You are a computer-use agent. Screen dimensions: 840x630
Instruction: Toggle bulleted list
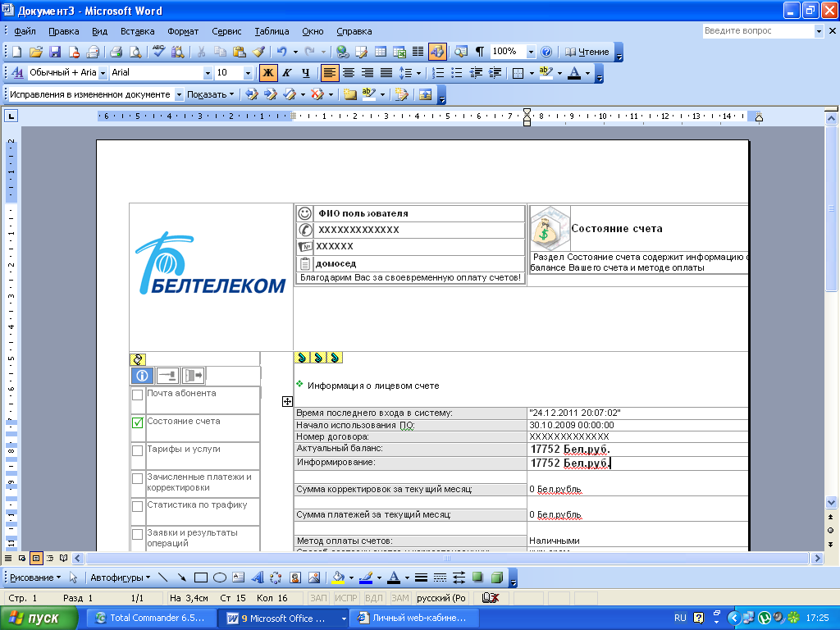456,73
